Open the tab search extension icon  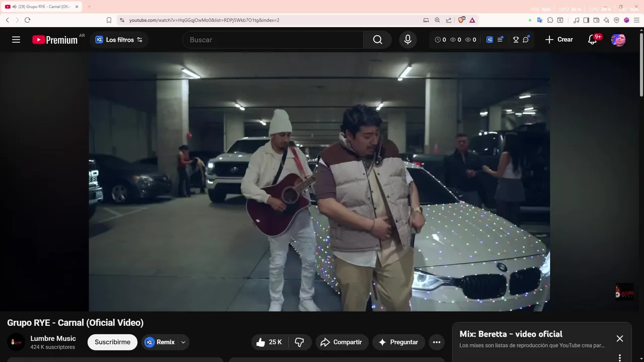tap(560, 20)
